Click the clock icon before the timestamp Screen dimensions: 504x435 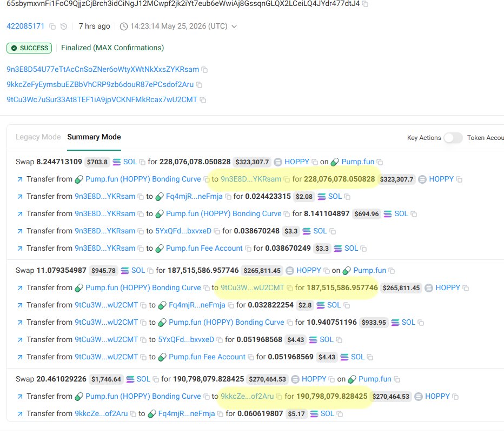[x=124, y=26]
